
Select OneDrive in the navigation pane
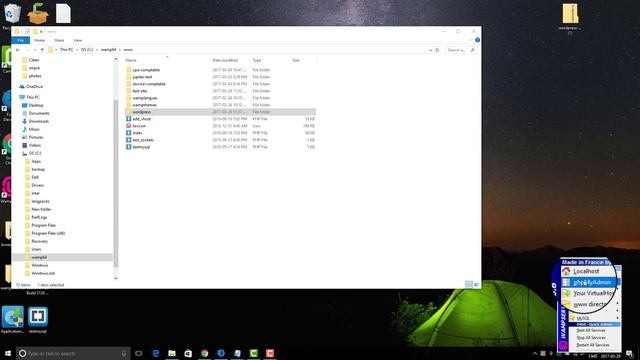34,87
